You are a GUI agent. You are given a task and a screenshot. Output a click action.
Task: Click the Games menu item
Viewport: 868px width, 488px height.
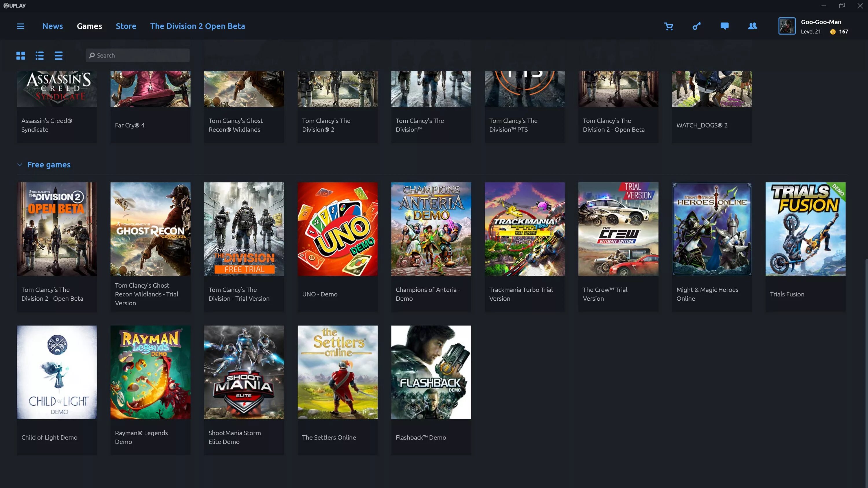click(x=89, y=26)
